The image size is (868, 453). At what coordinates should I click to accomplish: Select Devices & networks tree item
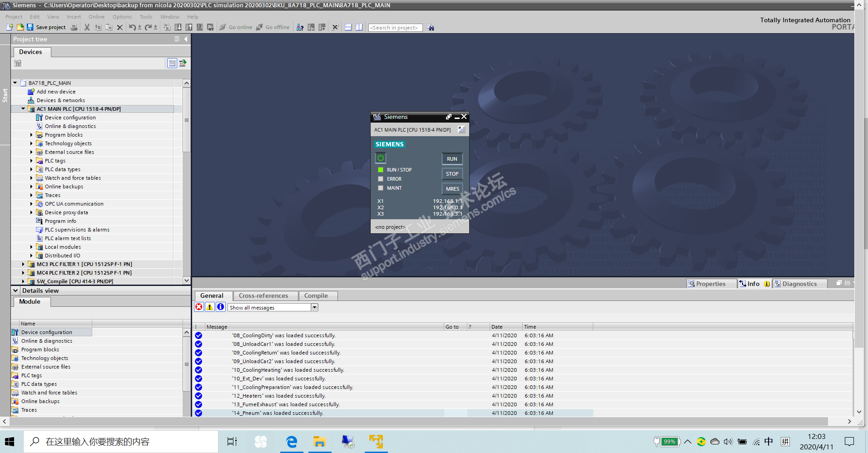60,100
